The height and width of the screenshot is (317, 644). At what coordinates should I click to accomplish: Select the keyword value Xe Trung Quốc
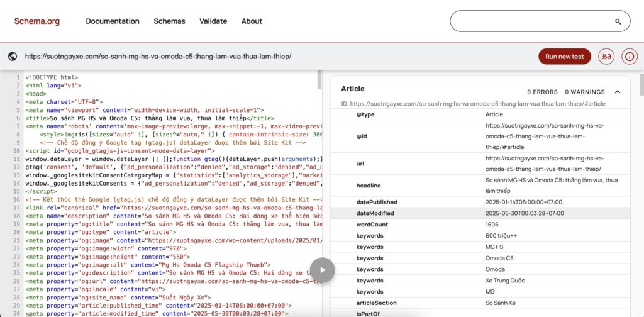(x=505, y=281)
